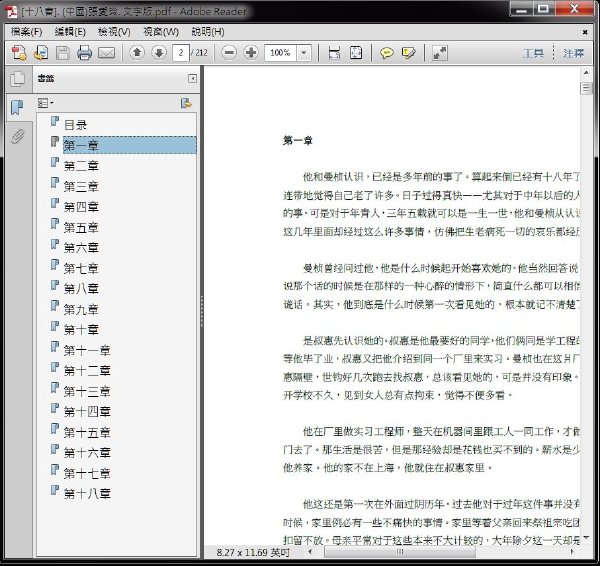Click the convert/export file toolbar icon

point(41,53)
